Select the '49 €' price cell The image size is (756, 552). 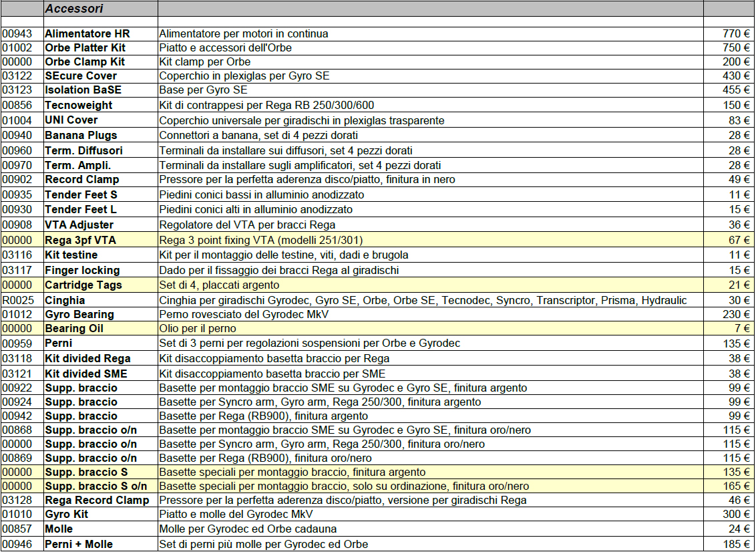tap(729, 180)
